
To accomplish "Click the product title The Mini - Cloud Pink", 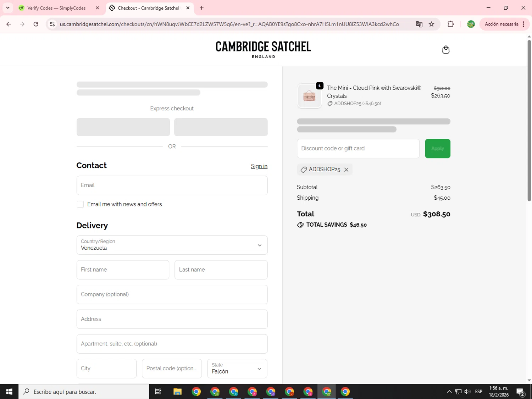I will coord(374,92).
